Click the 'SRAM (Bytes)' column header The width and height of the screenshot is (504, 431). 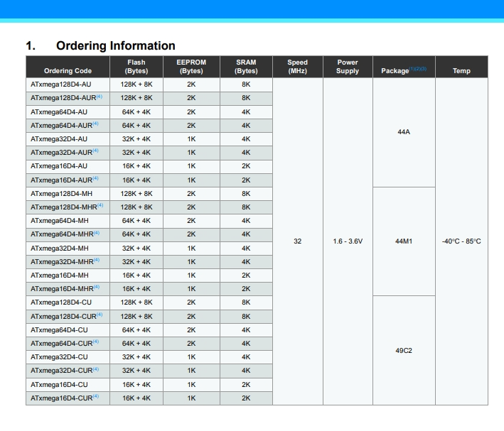[x=246, y=67]
